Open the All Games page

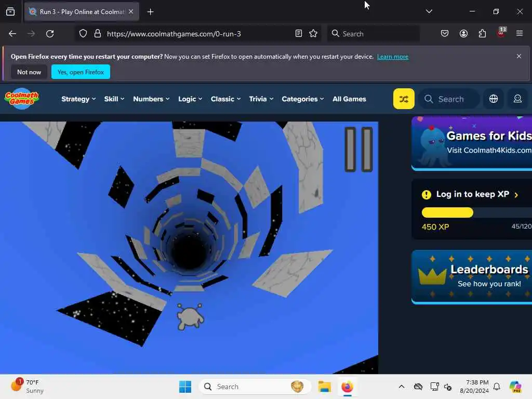click(349, 99)
